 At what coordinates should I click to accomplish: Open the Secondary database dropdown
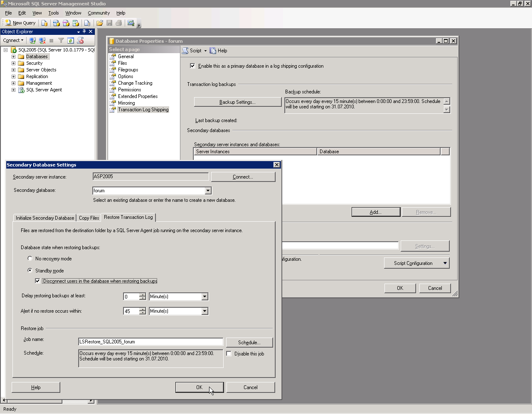(x=208, y=191)
